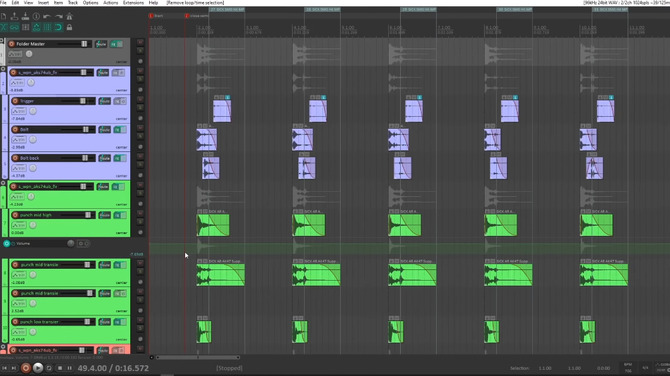Open the Extensions menu

point(133,3)
